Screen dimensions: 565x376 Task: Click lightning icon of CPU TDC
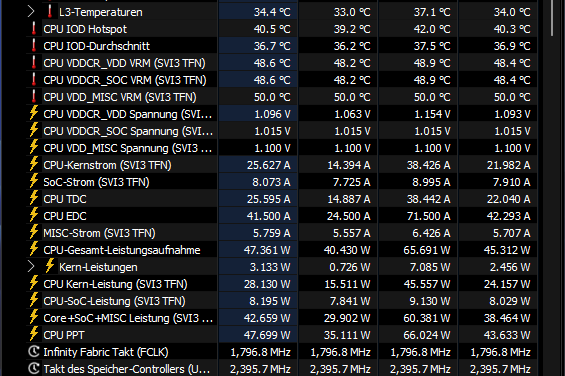(x=34, y=198)
